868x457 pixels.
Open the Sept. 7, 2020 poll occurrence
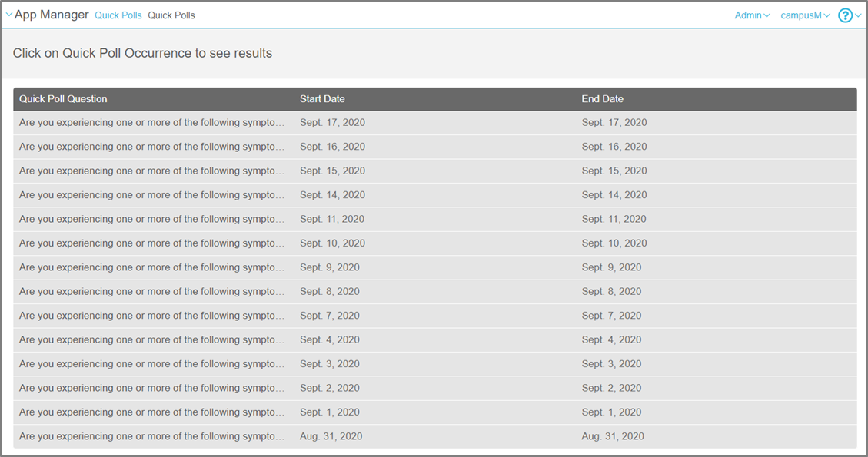coord(152,316)
